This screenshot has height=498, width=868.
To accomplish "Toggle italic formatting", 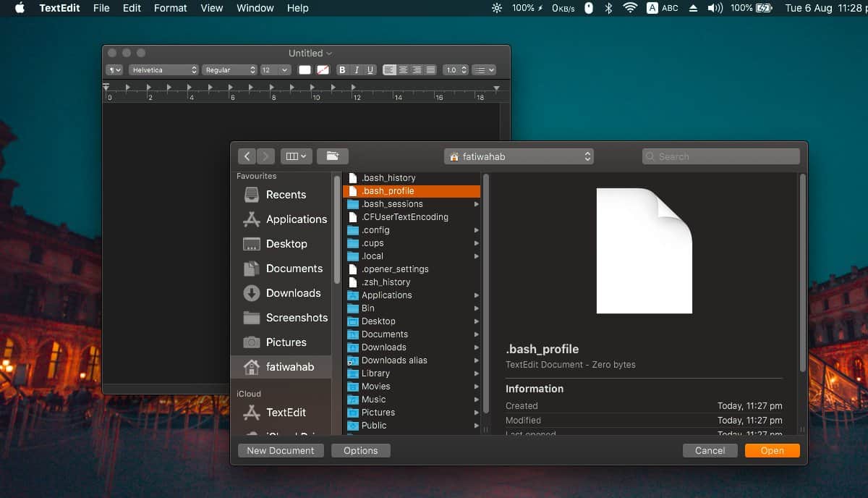I will point(357,70).
